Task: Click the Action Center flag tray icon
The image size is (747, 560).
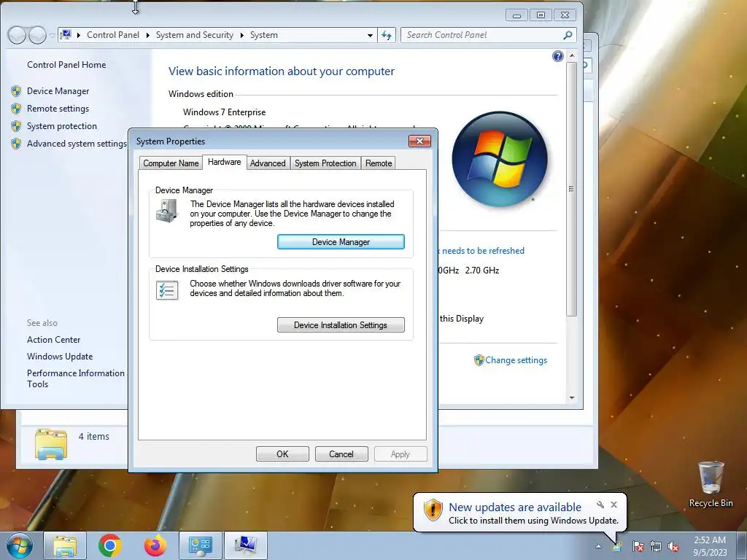Action: [x=638, y=546]
